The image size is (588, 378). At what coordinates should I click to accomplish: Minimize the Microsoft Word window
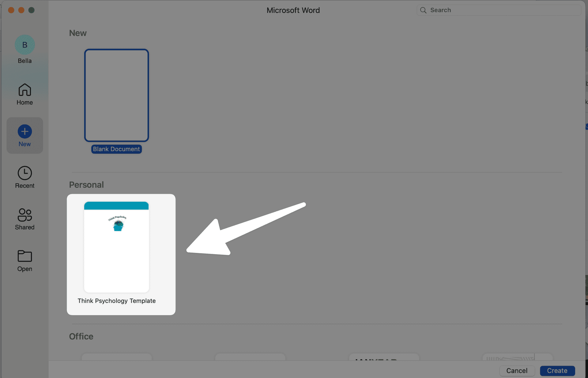pyautogui.click(x=21, y=10)
